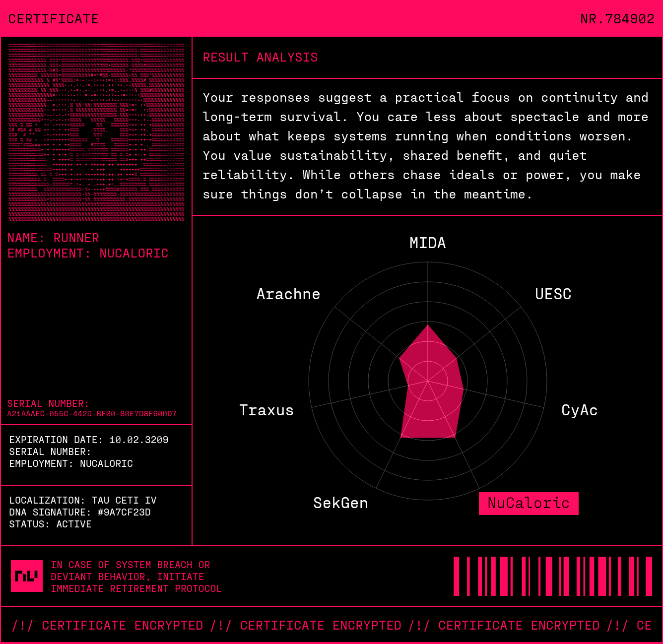663x644 pixels.
Task: Click the DNA signature #9A7CF23D
Action: coord(124,512)
